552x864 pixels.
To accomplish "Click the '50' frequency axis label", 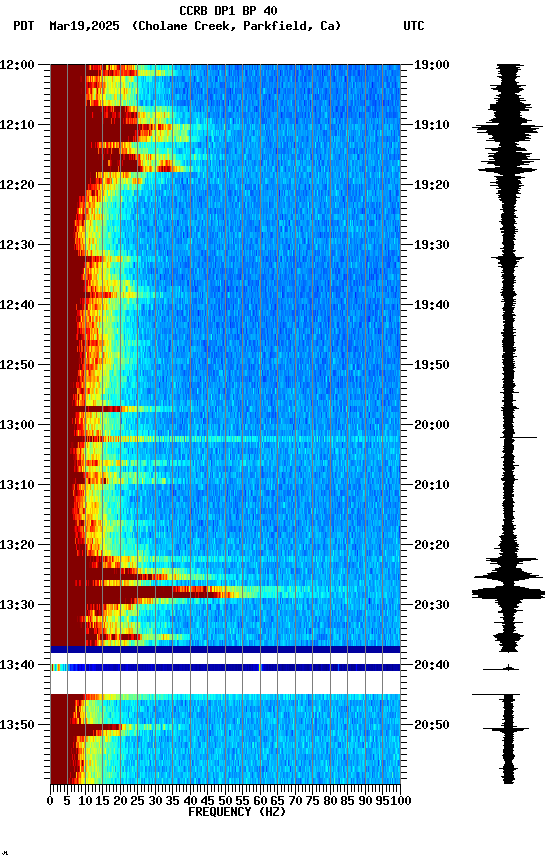I will point(225,801).
